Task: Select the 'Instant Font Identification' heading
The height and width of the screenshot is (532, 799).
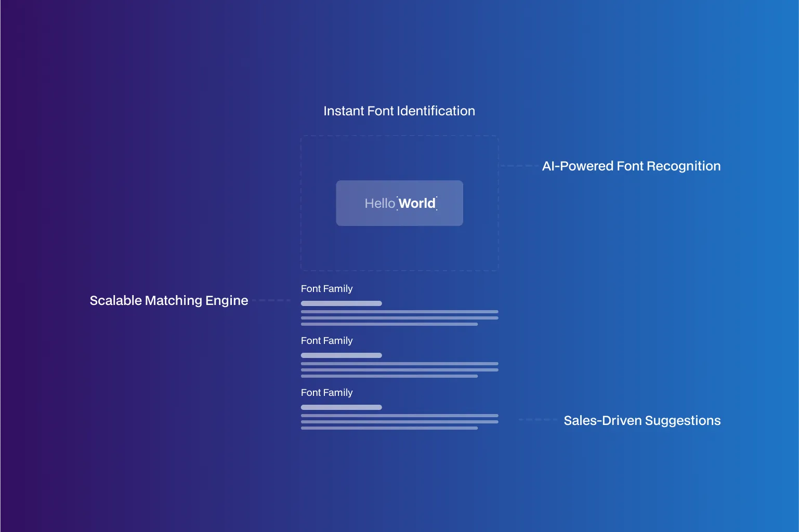Action: coord(399,111)
